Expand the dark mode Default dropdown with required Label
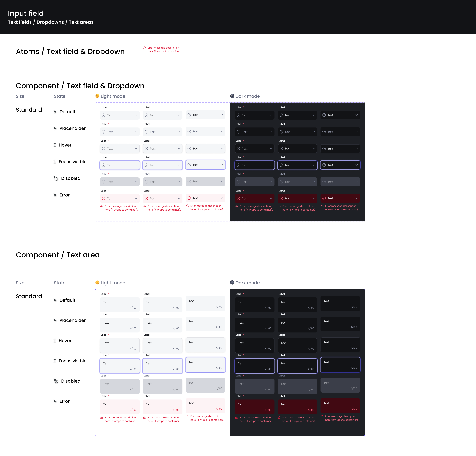The height and width of the screenshot is (456, 476). pyautogui.click(x=255, y=115)
